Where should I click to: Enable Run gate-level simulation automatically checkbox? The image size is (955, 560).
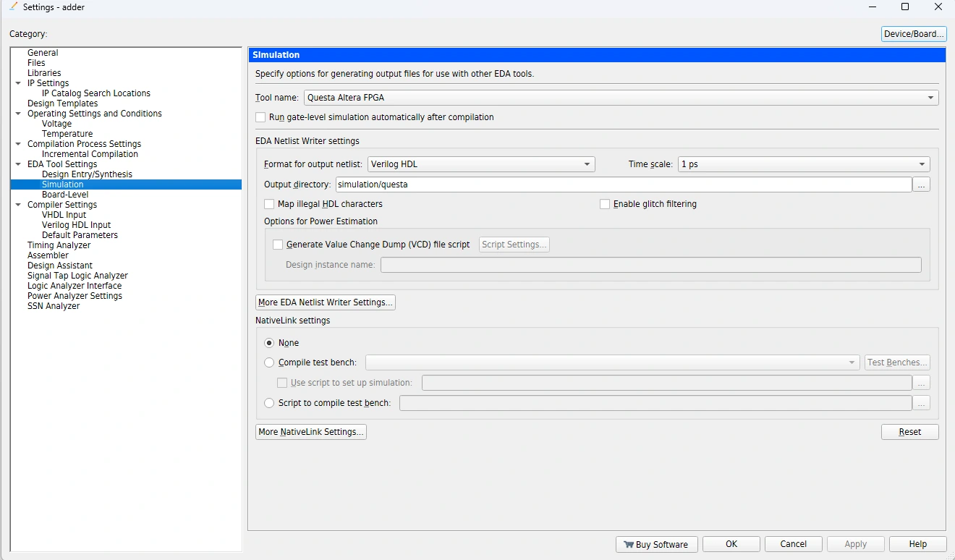click(261, 117)
